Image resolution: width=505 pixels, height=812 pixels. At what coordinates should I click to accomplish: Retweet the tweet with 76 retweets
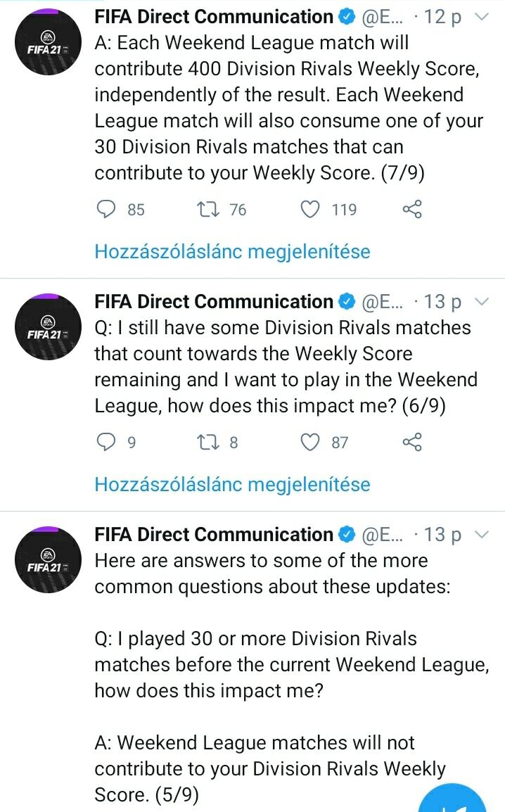point(208,209)
